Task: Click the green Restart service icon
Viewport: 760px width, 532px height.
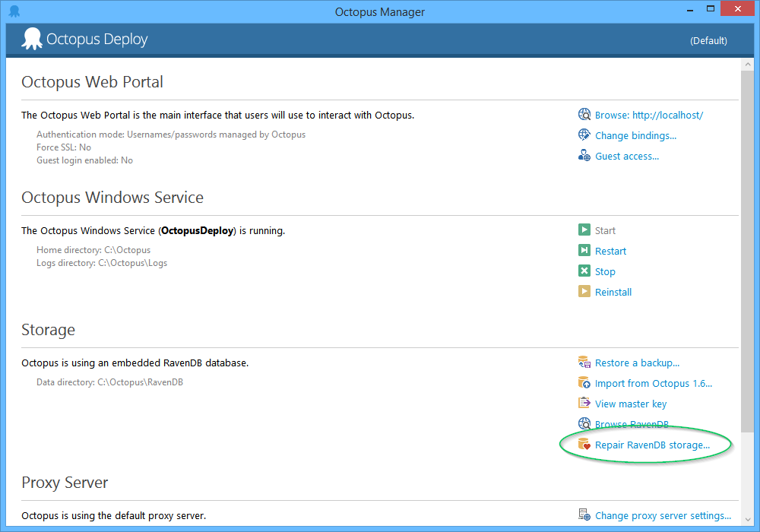Action: point(584,251)
